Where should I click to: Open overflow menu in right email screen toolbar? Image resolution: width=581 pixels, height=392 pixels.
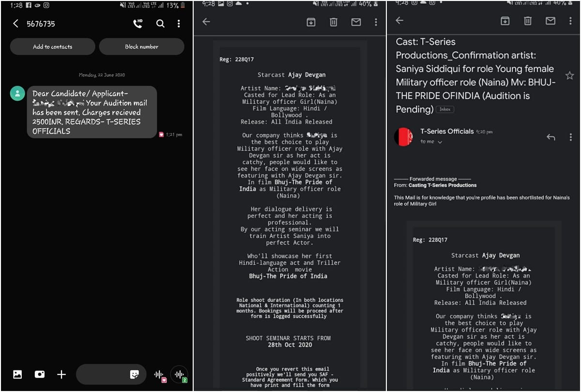[x=570, y=20]
